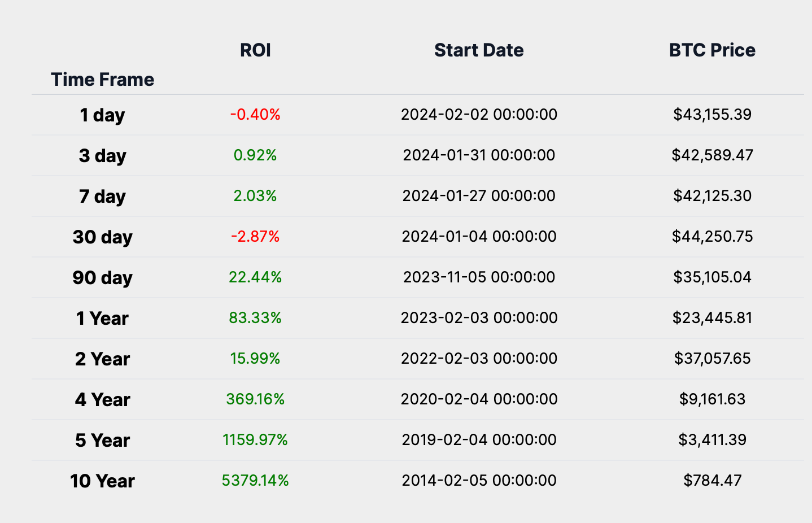
Task: Click the -0.40% ROI value
Action: (x=255, y=115)
